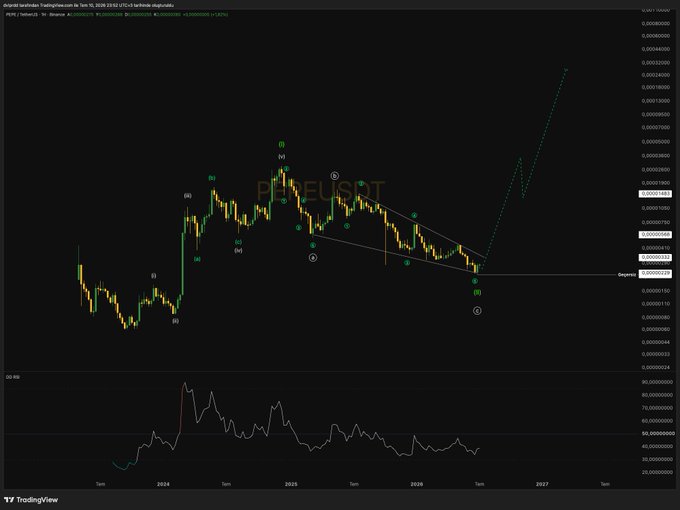This screenshot has width=680, height=510.
Task: Click the green (II) wave label near the low
Action: click(x=477, y=292)
